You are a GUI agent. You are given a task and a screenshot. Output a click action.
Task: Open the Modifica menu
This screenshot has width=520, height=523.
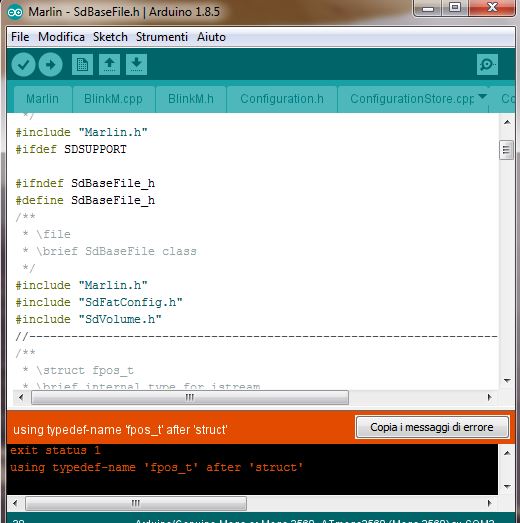coord(61,37)
